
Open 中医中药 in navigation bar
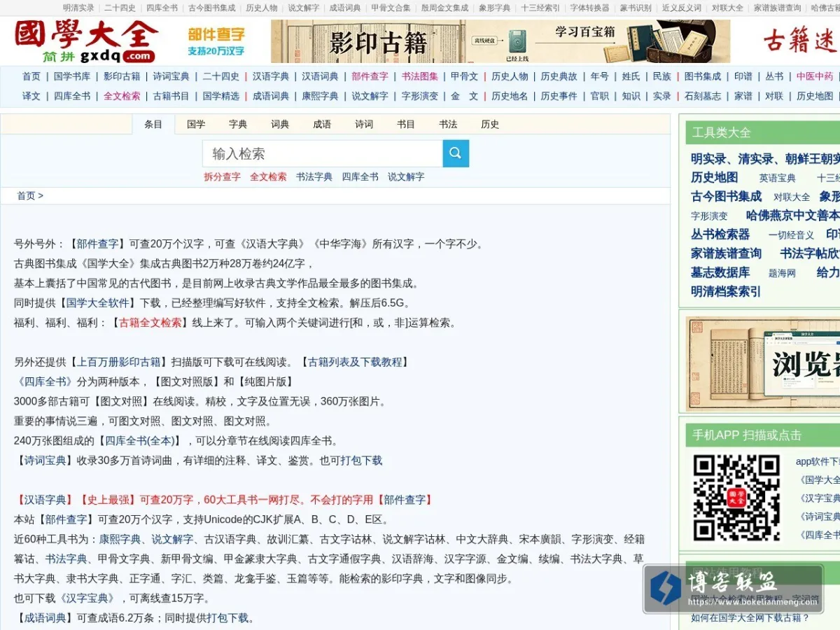[815, 76]
